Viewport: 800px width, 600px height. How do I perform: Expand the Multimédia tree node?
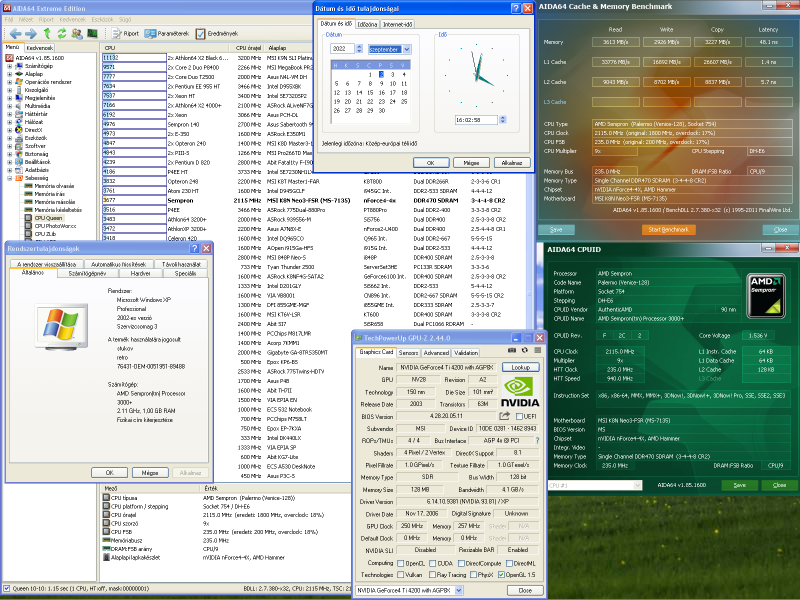click(9, 106)
